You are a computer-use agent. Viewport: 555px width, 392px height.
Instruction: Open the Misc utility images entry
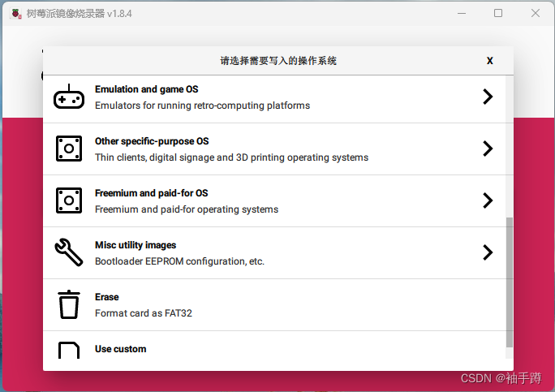pos(274,253)
